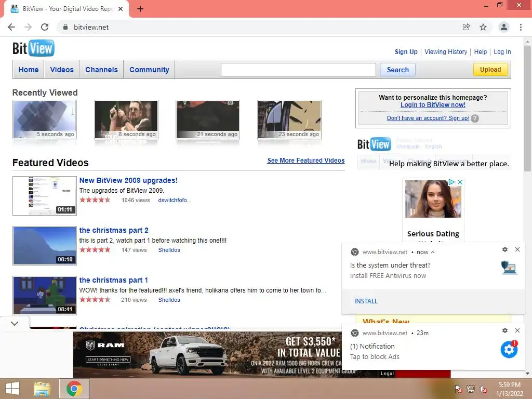This screenshot has width=532, height=399.
Task: Click the BitView logo at page top
Action: [33, 48]
